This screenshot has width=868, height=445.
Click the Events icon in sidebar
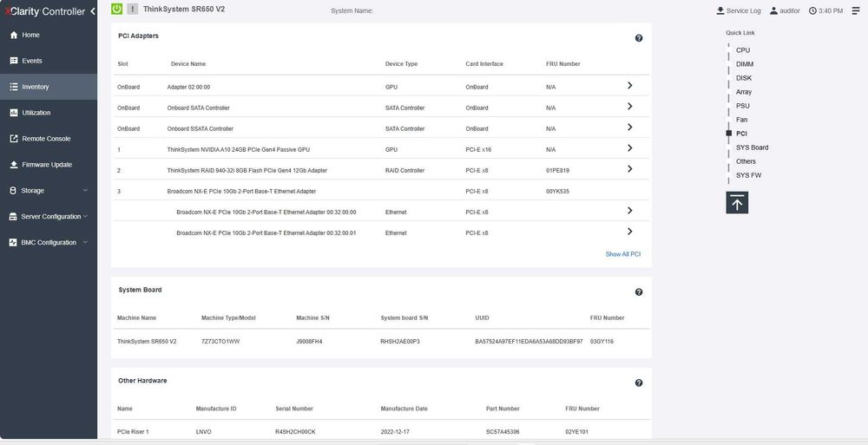(x=14, y=61)
